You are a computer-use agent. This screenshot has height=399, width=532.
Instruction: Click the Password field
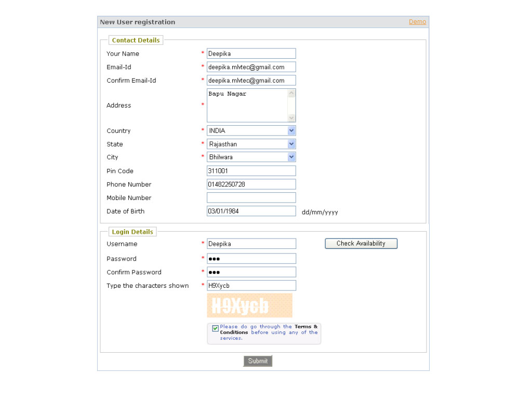tap(251, 259)
